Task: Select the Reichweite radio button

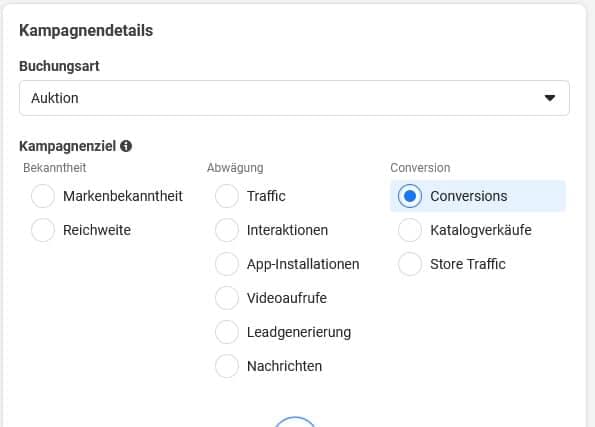Action: point(43,230)
